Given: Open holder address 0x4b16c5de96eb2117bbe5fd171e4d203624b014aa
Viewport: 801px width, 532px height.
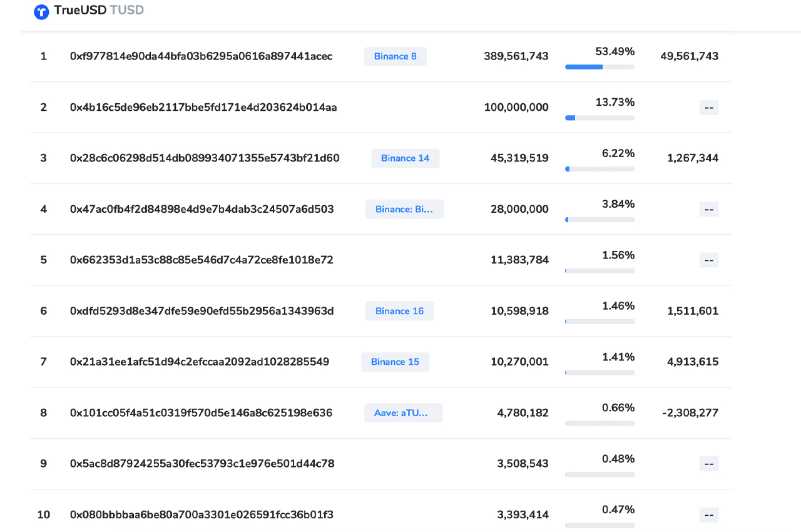Looking at the screenshot, I should [203, 107].
